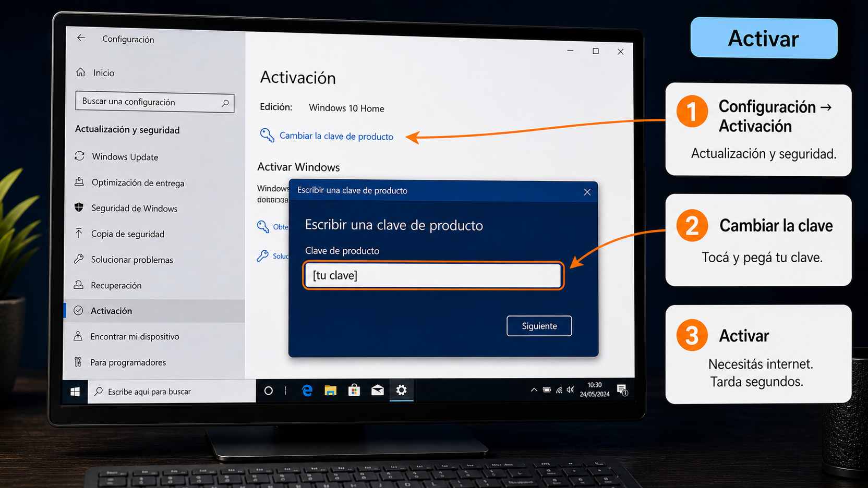Select the Recuperación icon
Viewport: 868px width, 488px height.
click(78, 285)
